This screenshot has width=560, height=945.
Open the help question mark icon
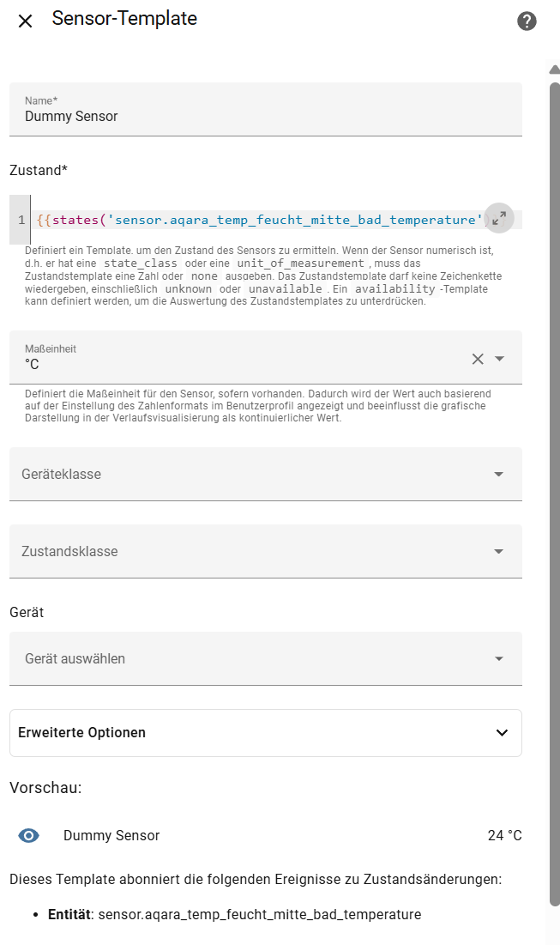pos(527,21)
